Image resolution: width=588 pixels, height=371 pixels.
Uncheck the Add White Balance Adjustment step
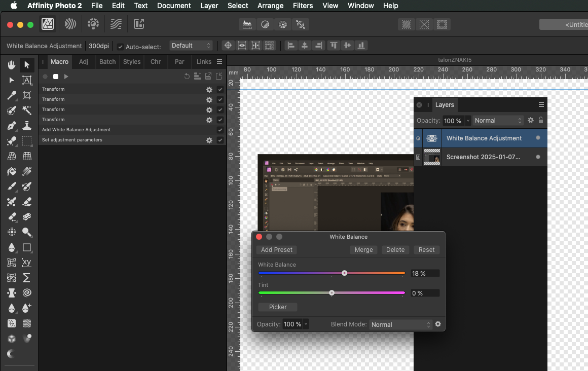(x=220, y=130)
